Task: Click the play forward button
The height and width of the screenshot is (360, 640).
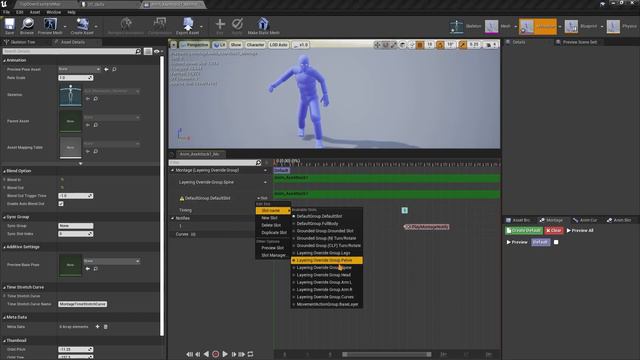Action: point(225,354)
